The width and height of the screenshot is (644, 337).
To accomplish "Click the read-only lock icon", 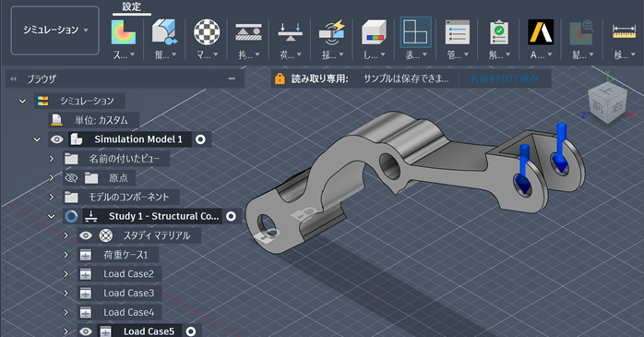I will coord(280,78).
